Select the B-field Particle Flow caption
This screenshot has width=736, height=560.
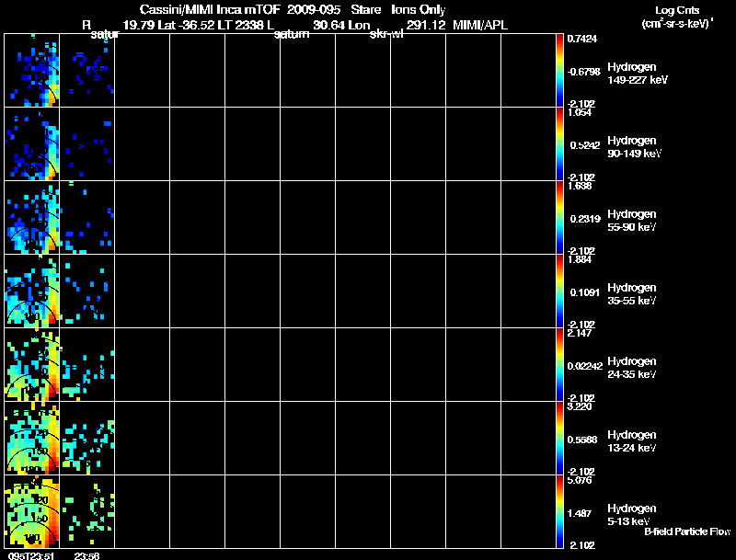(687, 531)
